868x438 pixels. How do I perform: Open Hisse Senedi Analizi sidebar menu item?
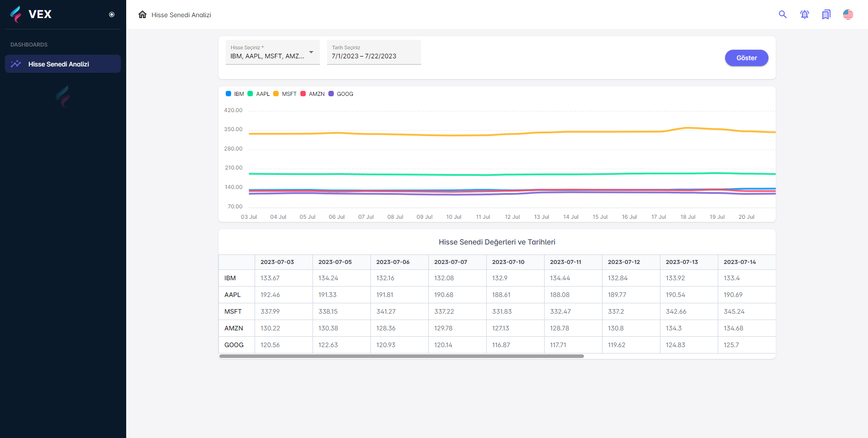pyautogui.click(x=63, y=64)
